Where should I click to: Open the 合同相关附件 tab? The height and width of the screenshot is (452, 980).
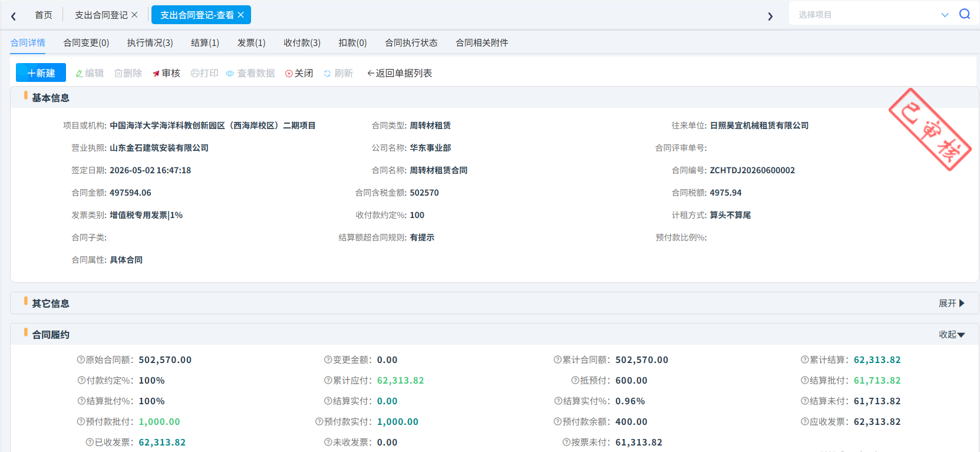pyautogui.click(x=482, y=42)
